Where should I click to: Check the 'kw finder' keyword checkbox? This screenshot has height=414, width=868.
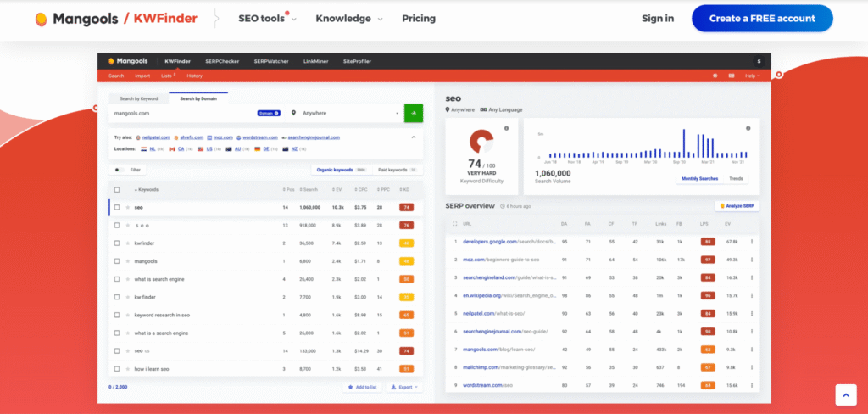coord(117,297)
